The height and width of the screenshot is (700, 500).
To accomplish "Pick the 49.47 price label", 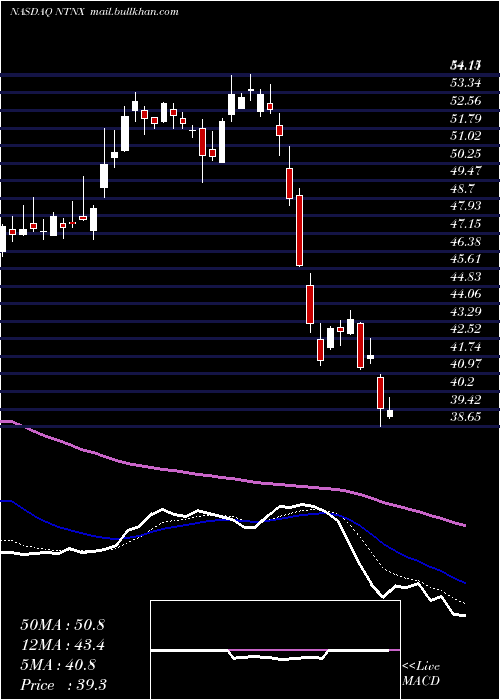I will coord(465,171).
